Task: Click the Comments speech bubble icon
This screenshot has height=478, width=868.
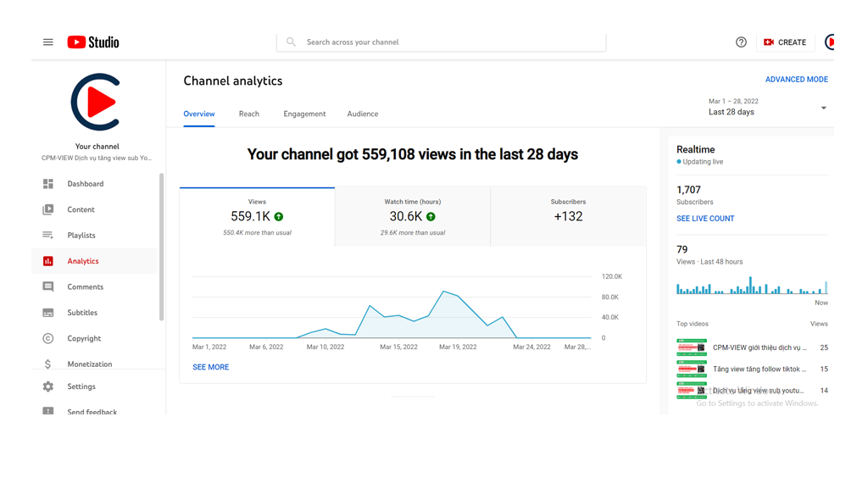Action: point(48,286)
